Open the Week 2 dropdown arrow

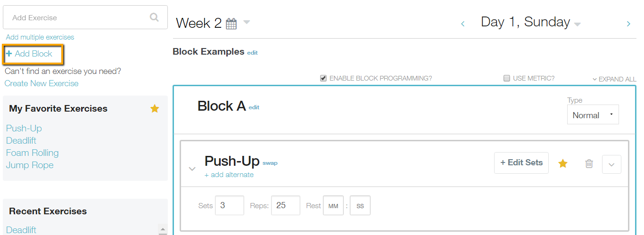tap(247, 23)
